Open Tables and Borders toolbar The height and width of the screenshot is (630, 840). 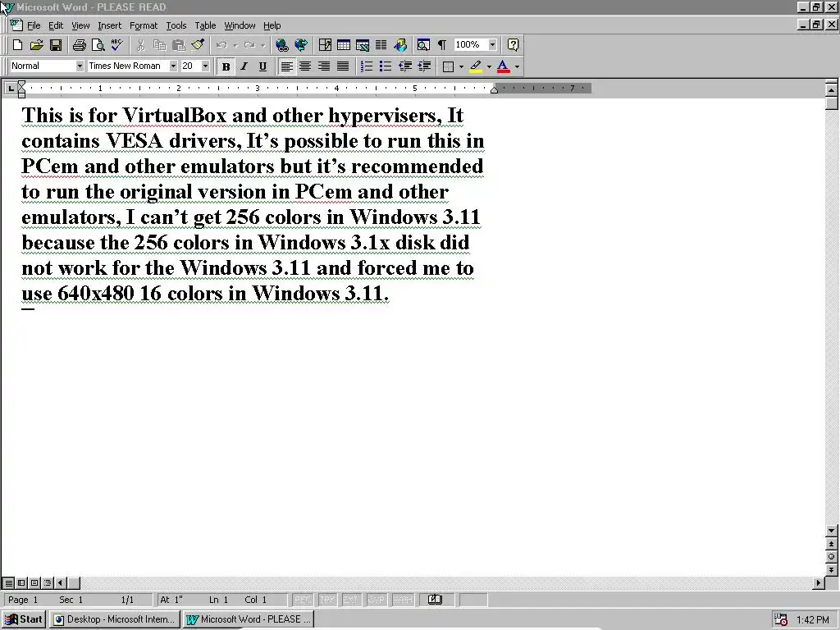tap(325, 45)
